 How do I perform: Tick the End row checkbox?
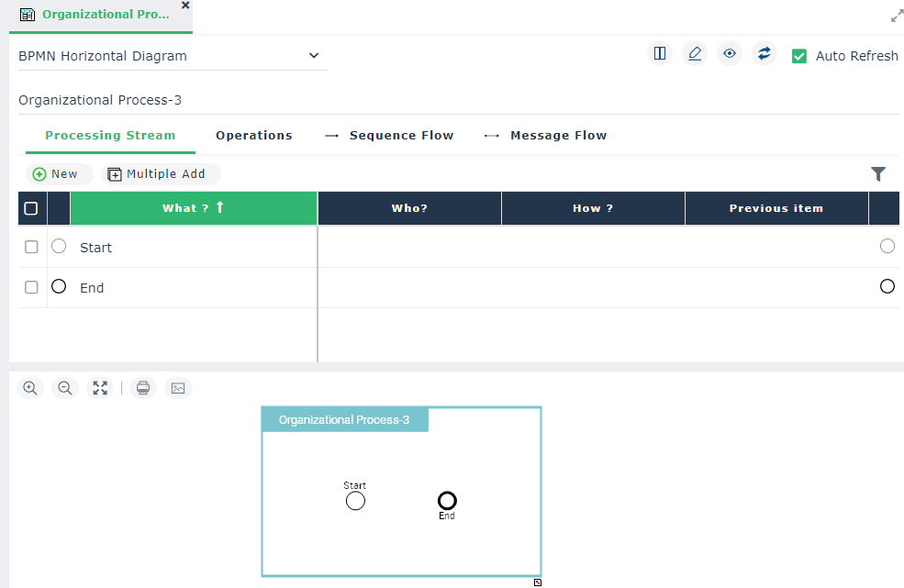point(31,287)
